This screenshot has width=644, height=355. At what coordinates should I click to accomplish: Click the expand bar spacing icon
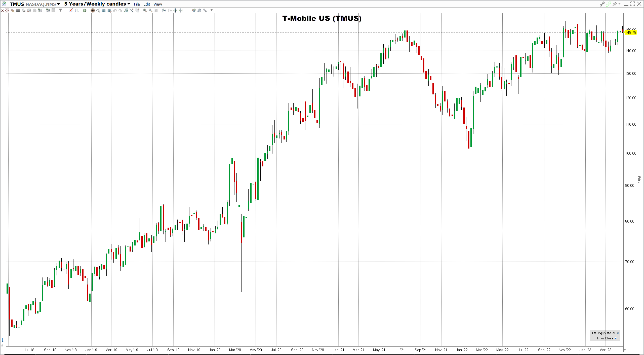tap(175, 10)
